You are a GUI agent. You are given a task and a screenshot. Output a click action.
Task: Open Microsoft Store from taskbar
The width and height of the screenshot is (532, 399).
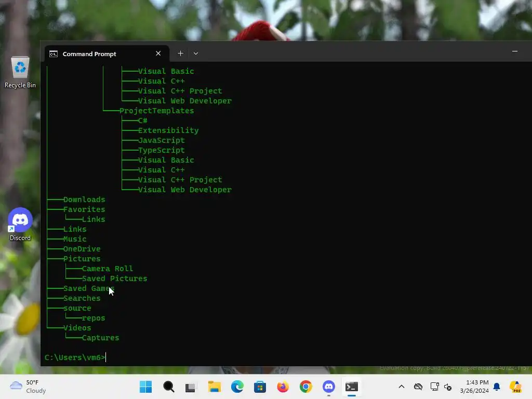(260, 387)
